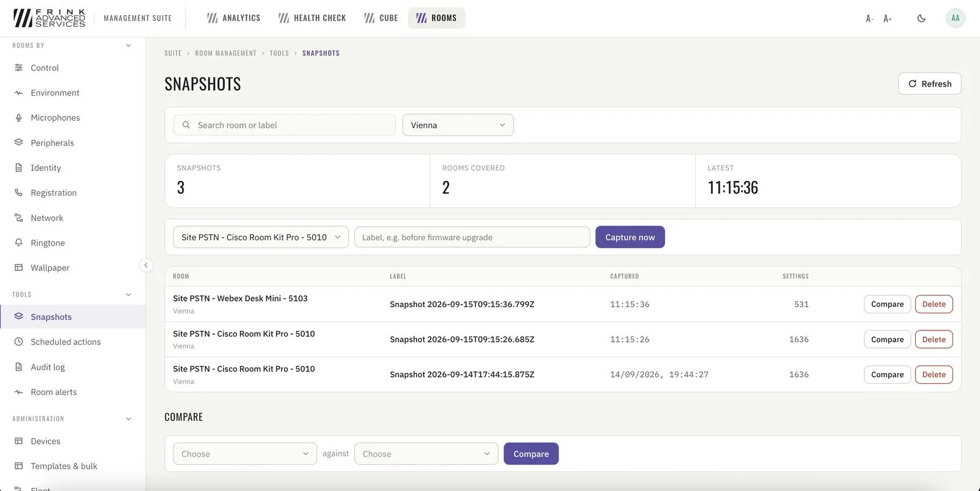The height and width of the screenshot is (491, 980).
Task: Decrease font size with A- icon
Action: [869, 18]
